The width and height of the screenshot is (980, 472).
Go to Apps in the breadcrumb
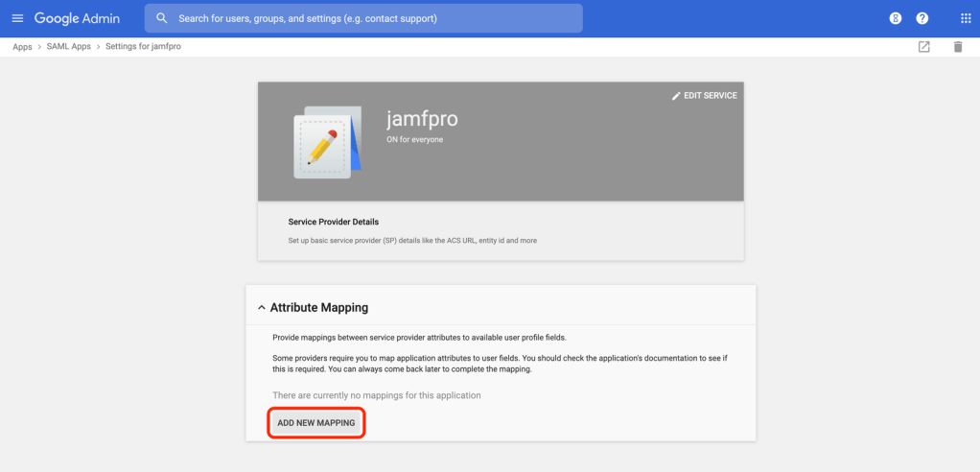point(22,47)
